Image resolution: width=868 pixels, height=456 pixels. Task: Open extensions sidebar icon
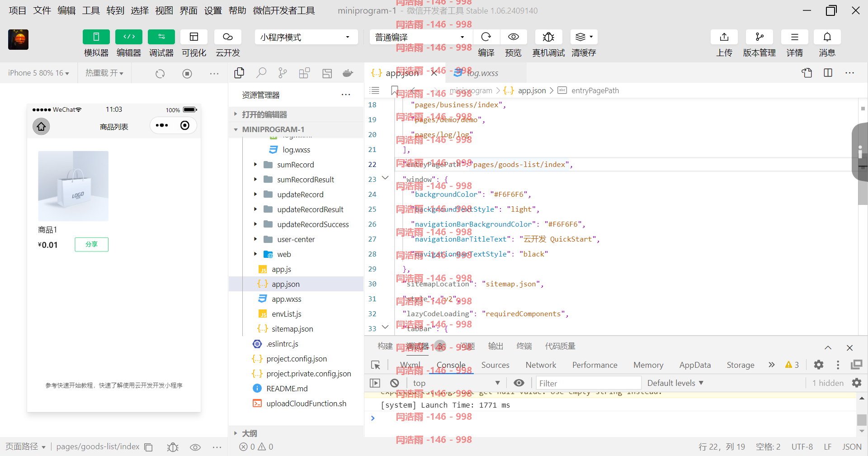[305, 73]
